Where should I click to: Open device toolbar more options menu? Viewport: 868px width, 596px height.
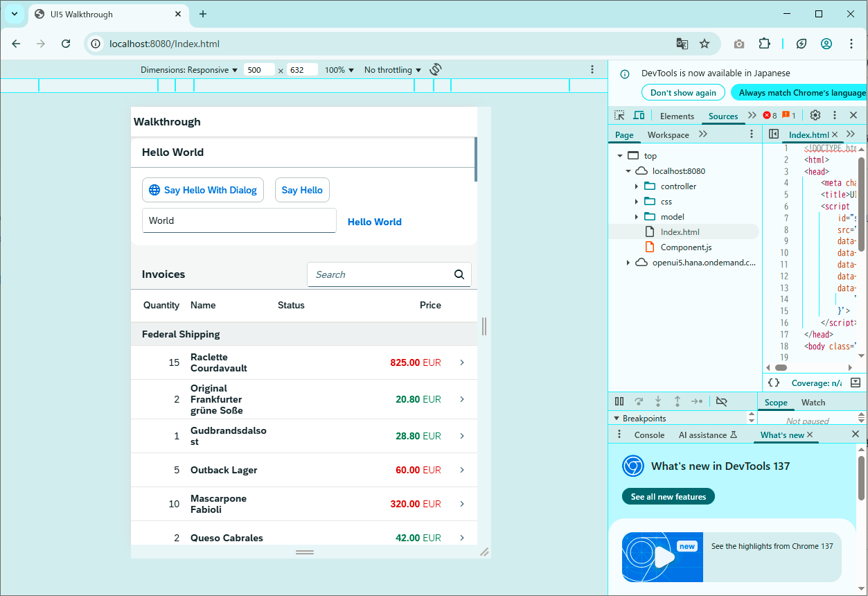click(x=592, y=69)
